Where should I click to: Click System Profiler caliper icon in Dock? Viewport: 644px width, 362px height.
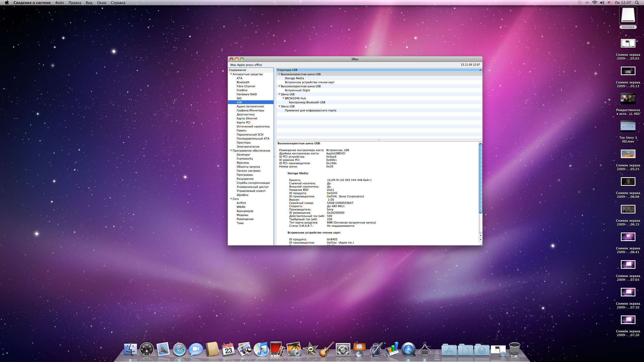click(425, 349)
